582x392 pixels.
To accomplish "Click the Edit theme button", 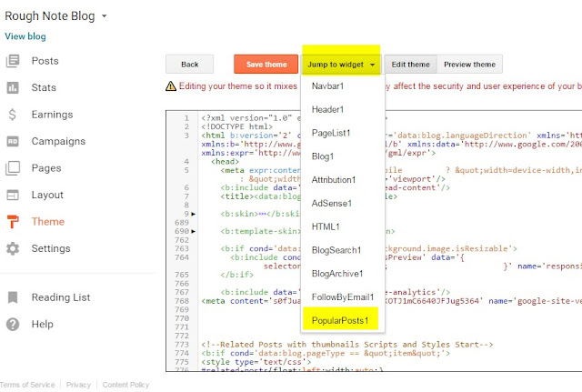I will 410,65.
